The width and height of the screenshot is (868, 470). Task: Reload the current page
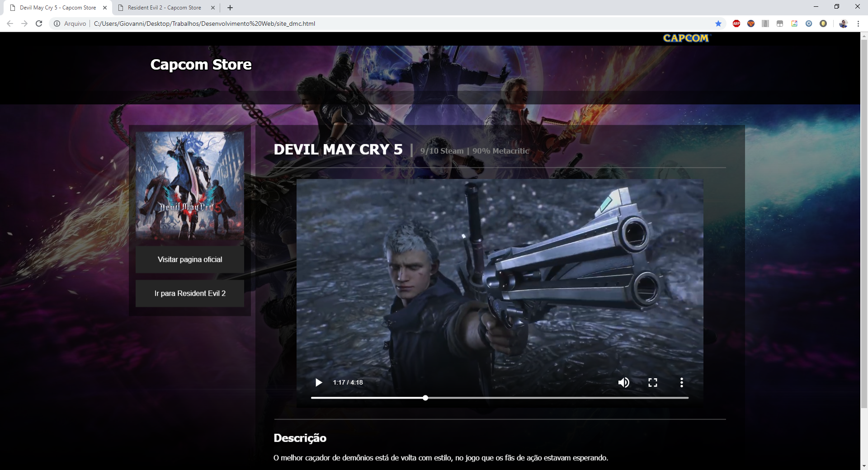[39, 23]
